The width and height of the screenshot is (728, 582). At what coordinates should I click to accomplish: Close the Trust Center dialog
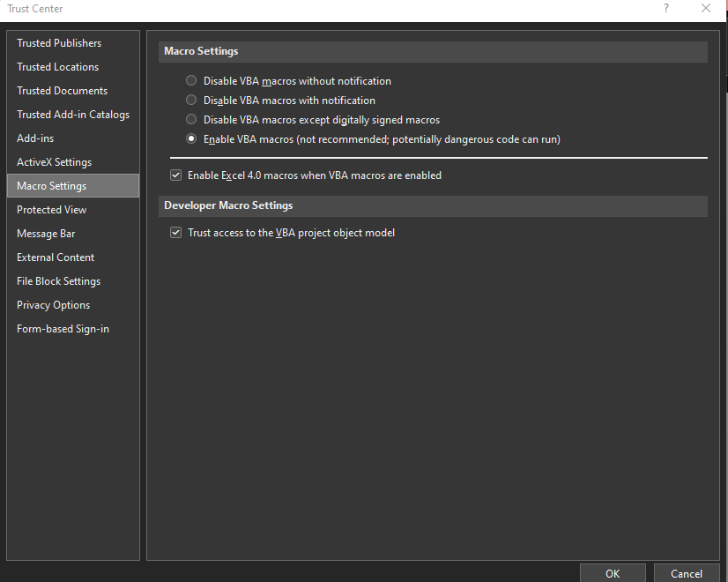tap(706, 8)
